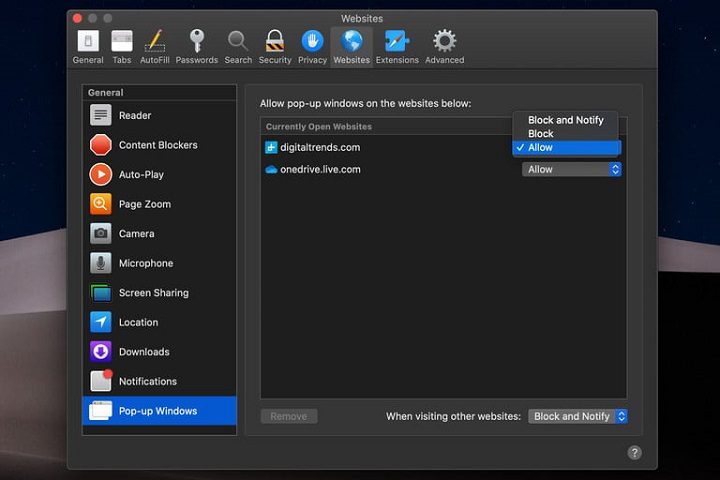Select the AutoFill pencil icon
The width and height of the screenshot is (720, 480).
coord(154,46)
